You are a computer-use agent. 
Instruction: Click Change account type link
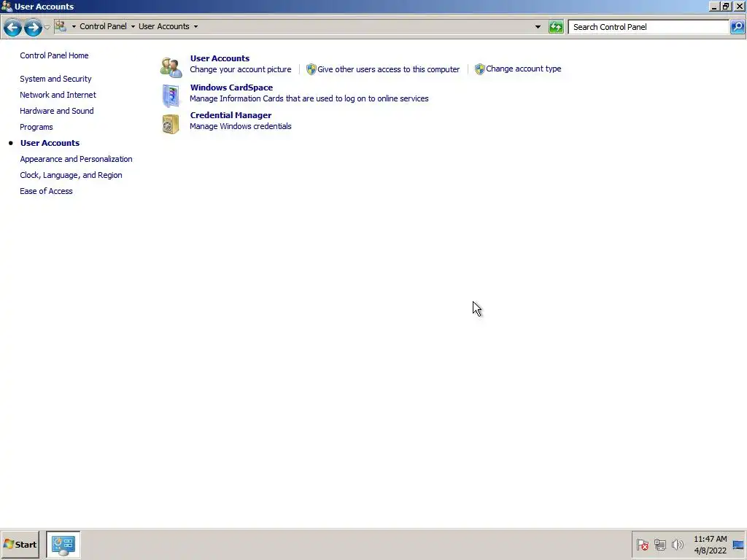tap(524, 69)
